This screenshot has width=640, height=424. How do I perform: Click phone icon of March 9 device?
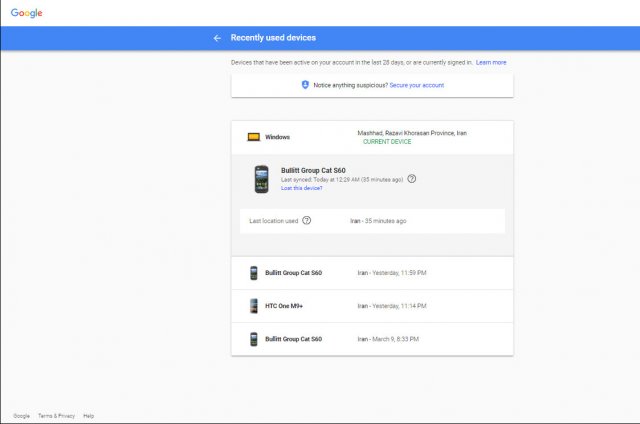(254, 339)
